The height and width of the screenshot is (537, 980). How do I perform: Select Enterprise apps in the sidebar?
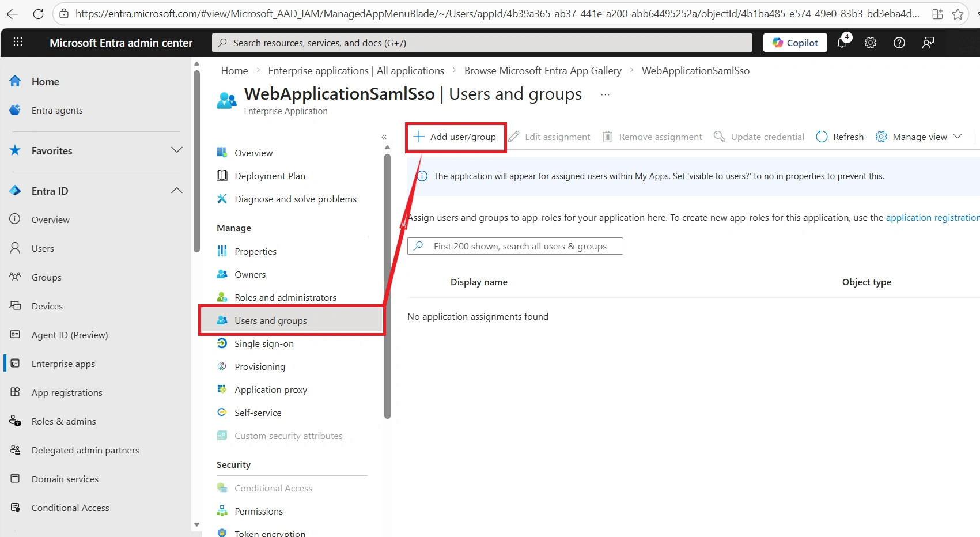tap(63, 364)
